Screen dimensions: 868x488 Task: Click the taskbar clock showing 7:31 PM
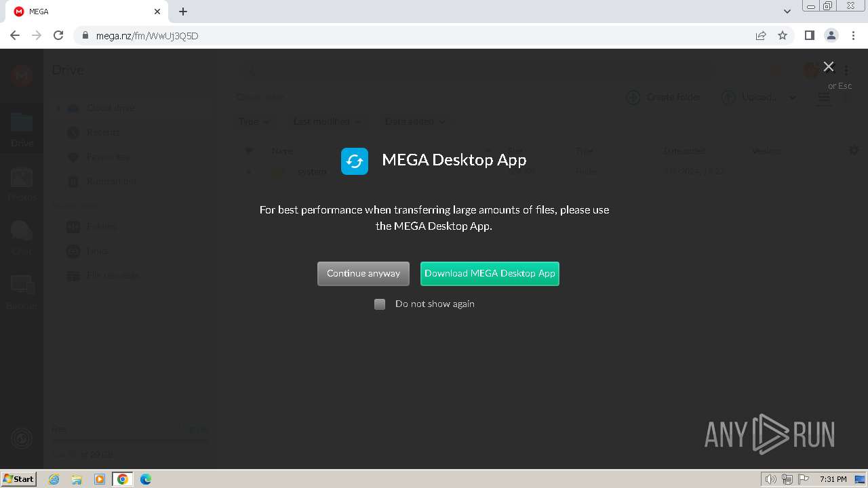833,479
